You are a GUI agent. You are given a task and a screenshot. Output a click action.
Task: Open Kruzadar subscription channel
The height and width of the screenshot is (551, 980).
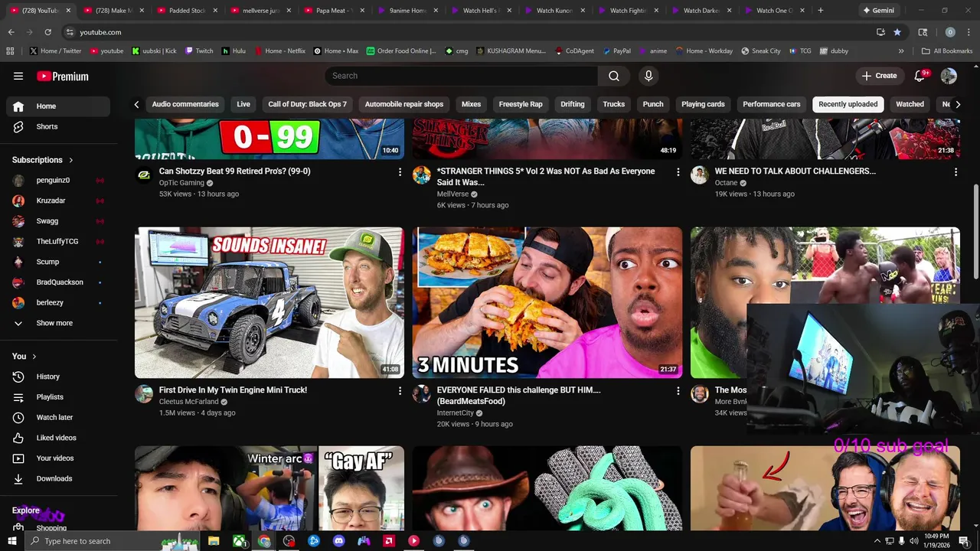[58, 201]
